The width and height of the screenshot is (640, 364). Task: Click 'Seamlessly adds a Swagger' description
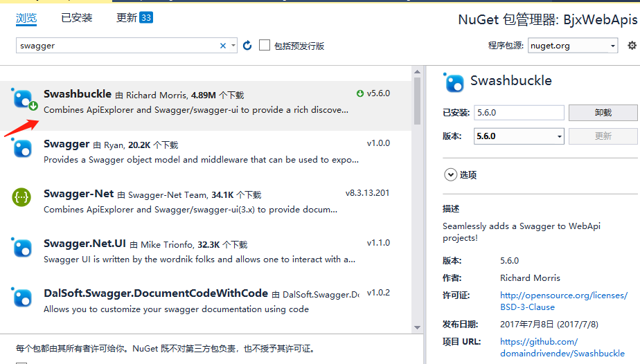(x=522, y=232)
